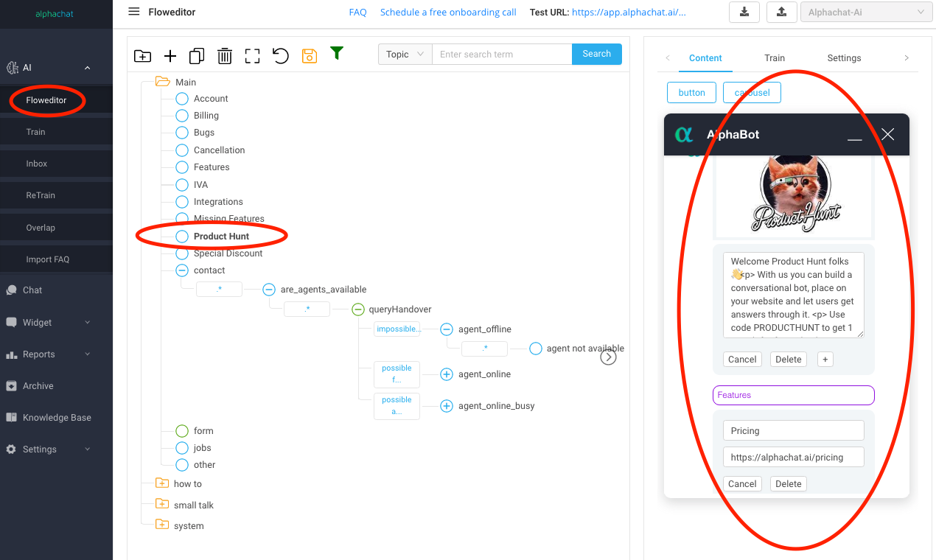Collapse the agent_offline node
Screen dimensions: 936x560
447,329
